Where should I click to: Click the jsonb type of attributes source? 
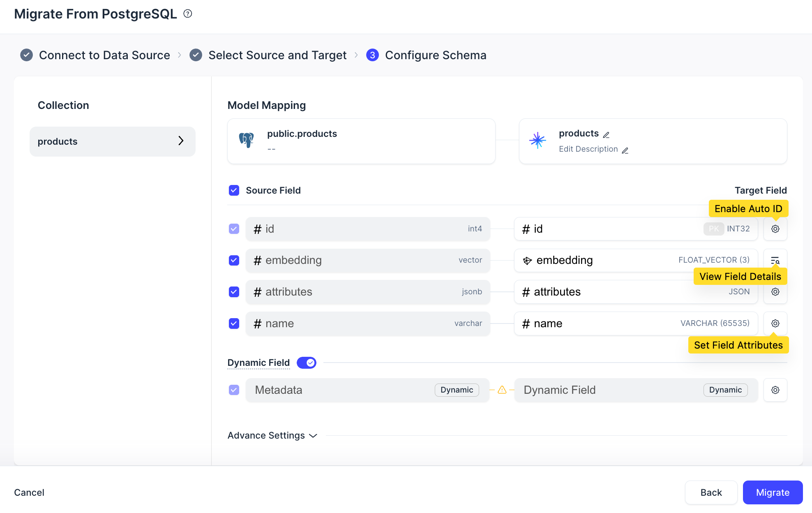coord(472,292)
